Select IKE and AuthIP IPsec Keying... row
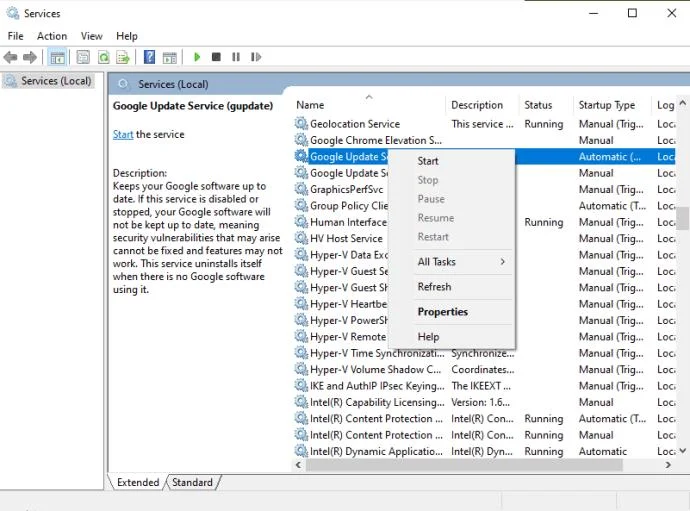 [484, 386]
